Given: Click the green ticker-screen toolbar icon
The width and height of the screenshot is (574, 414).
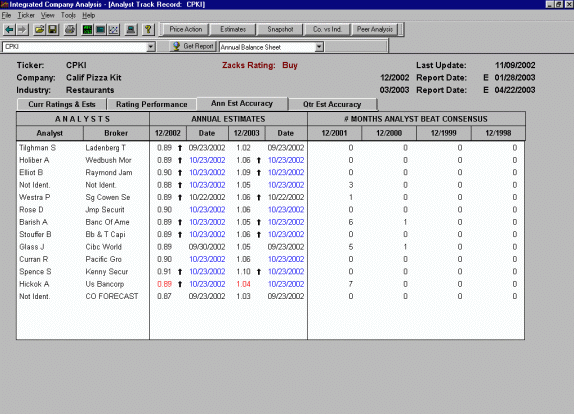Looking at the screenshot, I should click(x=87, y=30).
